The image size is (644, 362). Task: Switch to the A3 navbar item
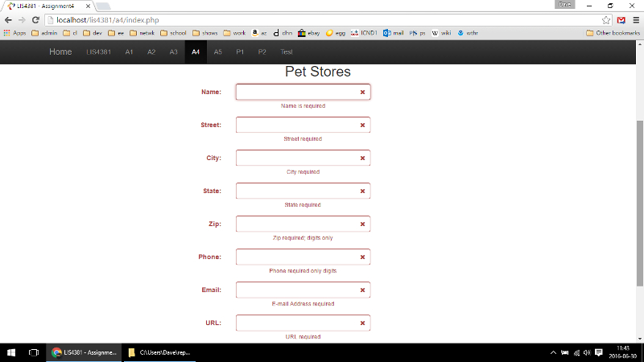(x=173, y=51)
